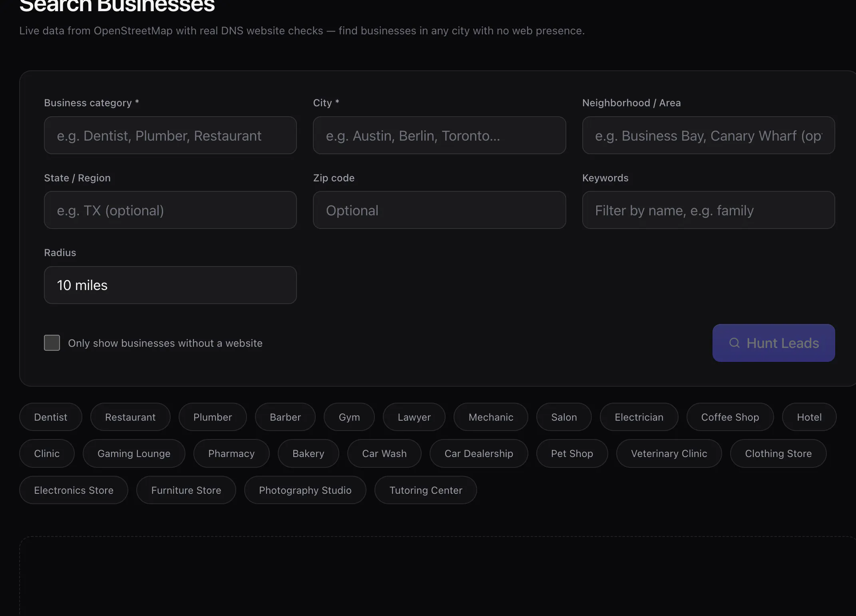Choose the Clinic chip
This screenshot has height=616, width=856.
(47, 453)
